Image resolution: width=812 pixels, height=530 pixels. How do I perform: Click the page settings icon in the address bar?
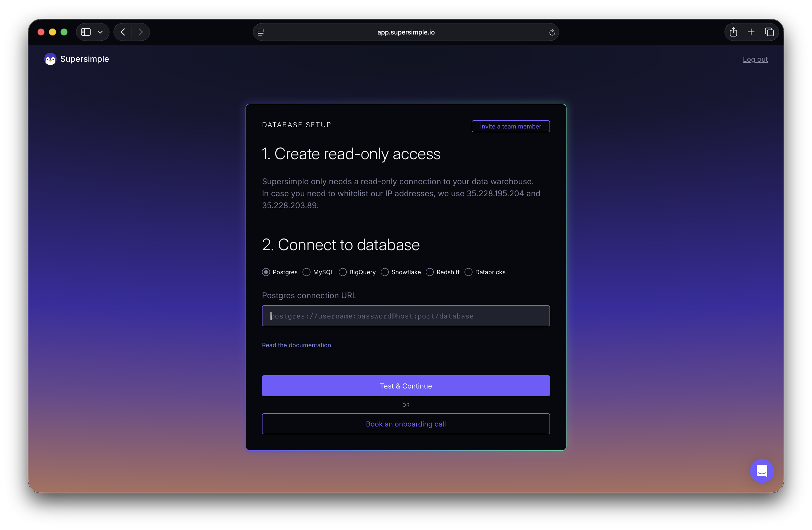point(261,32)
